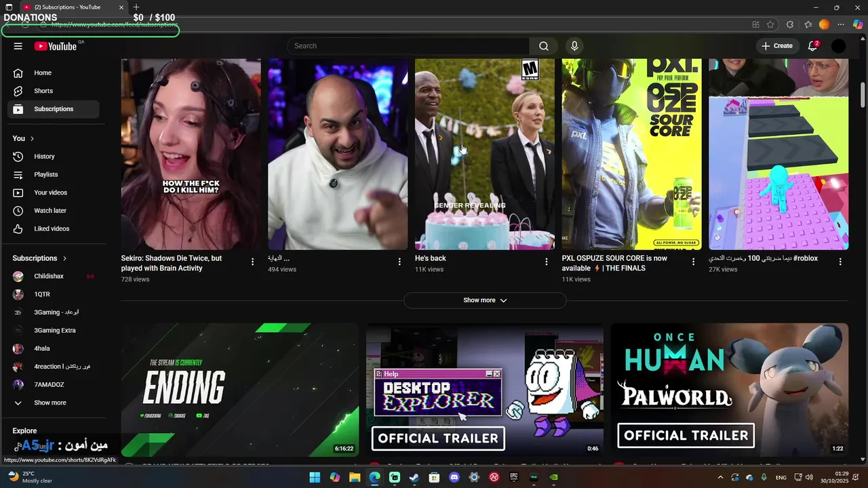Play the He's back short thumbnail

tap(485, 154)
